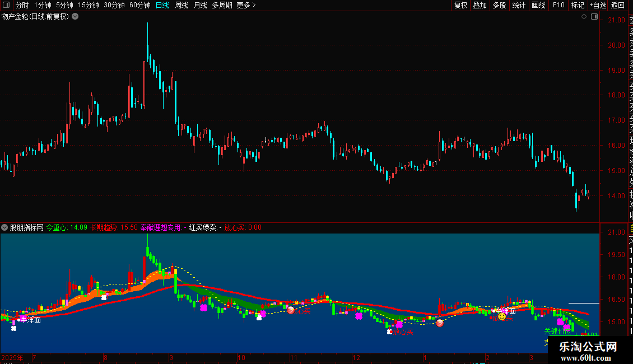
Task: Click the 牛浮面 label near February
Action: (506, 311)
